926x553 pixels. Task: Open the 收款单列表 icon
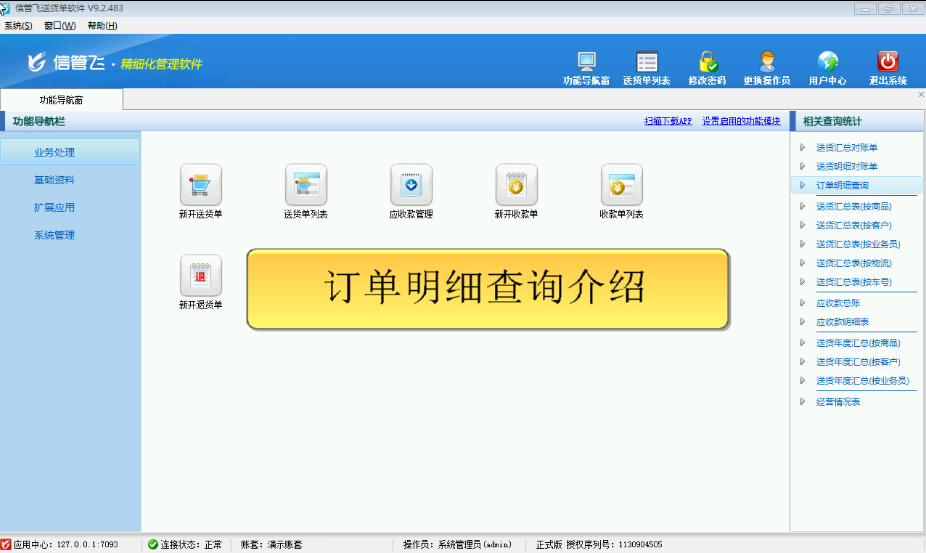tap(621, 185)
